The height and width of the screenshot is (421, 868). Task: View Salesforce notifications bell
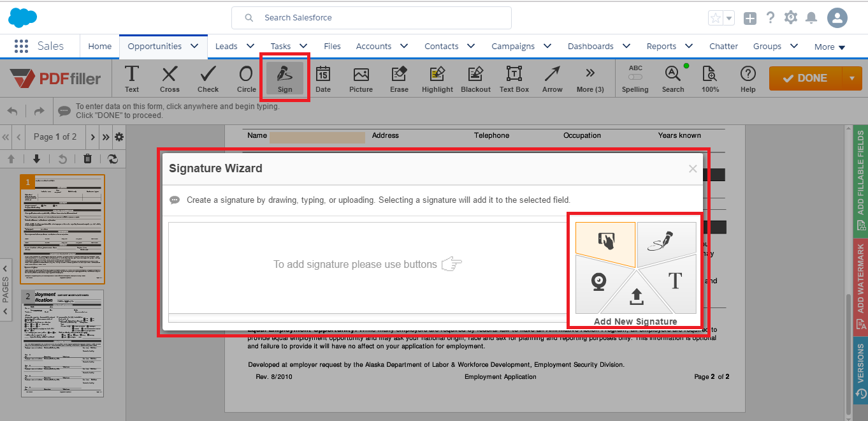[811, 18]
